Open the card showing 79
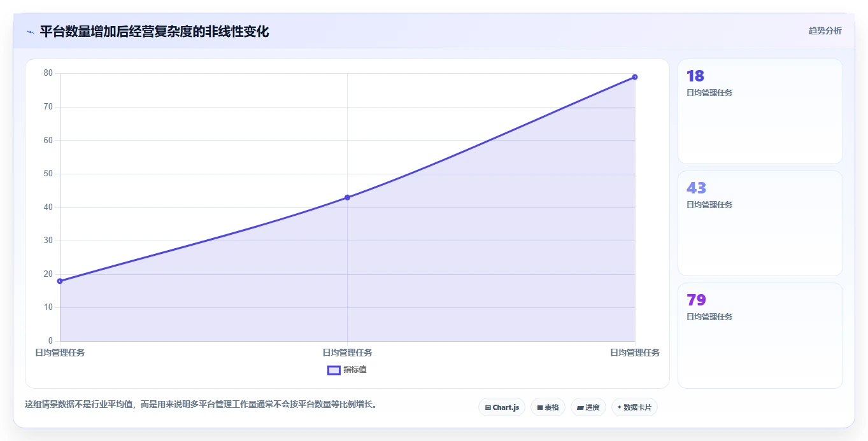Screen dimensions: 868x441 (760, 335)
